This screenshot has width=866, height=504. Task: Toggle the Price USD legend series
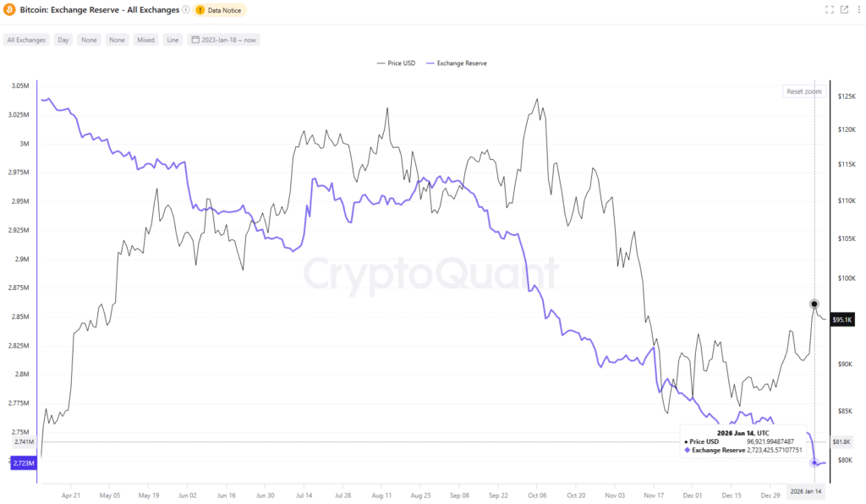pyautogui.click(x=399, y=63)
